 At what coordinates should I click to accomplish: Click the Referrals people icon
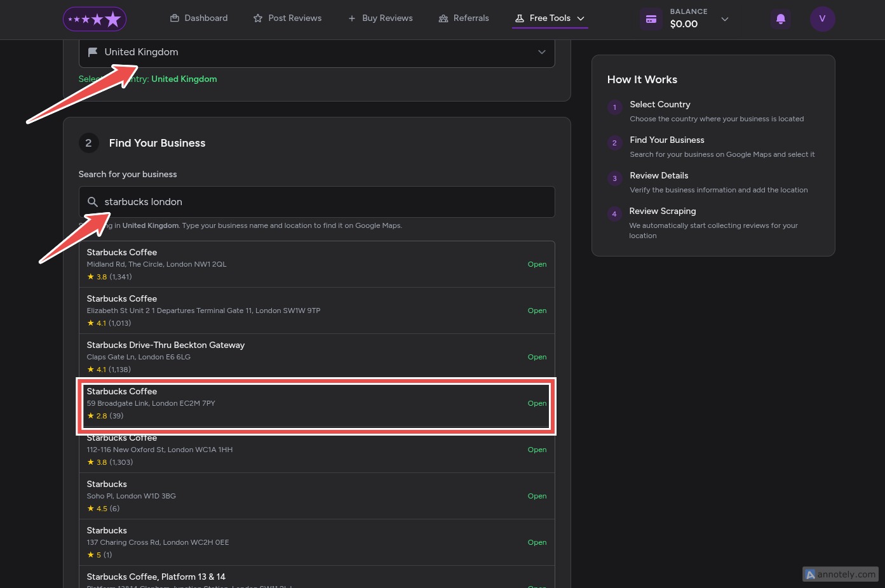[x=443, y=18]
